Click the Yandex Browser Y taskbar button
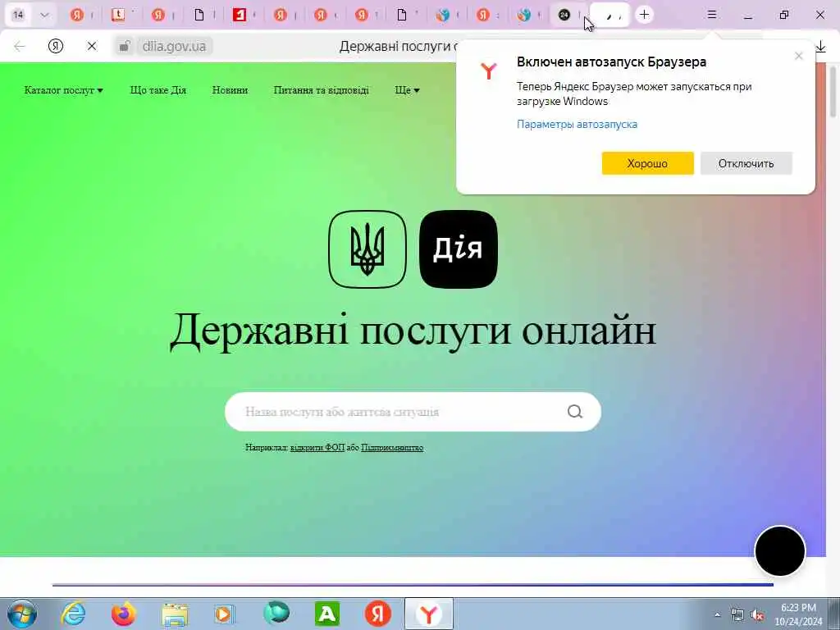 pos(428,614)
